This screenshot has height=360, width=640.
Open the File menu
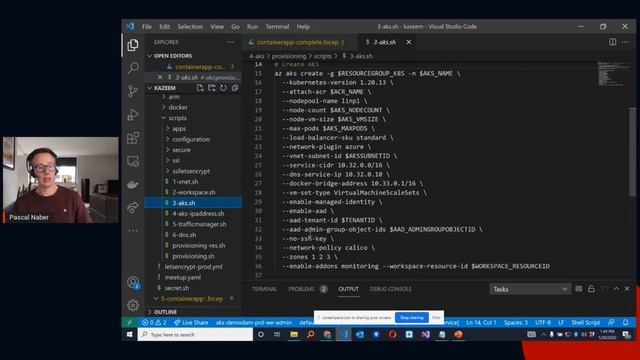(x=147, y=27)
